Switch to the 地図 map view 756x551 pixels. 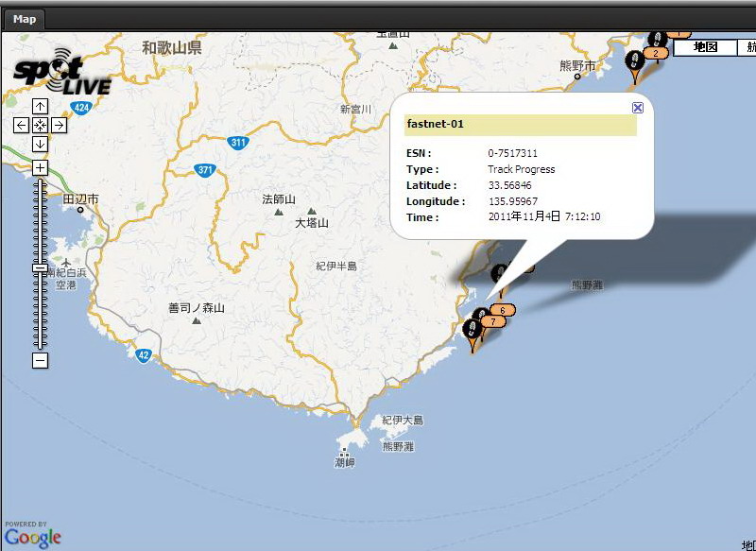705,47
